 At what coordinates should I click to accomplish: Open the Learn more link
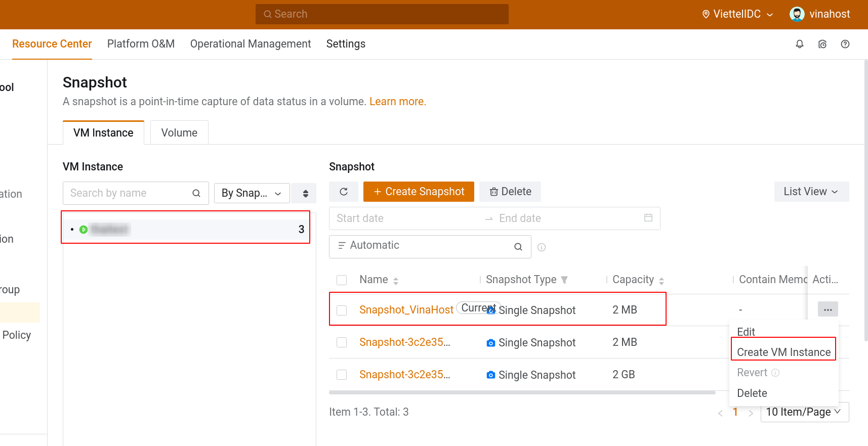(397, 102)
